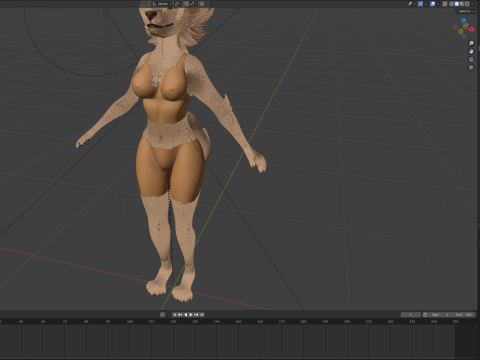Click the red X axis gizmo handle

(x=472, y=29)
